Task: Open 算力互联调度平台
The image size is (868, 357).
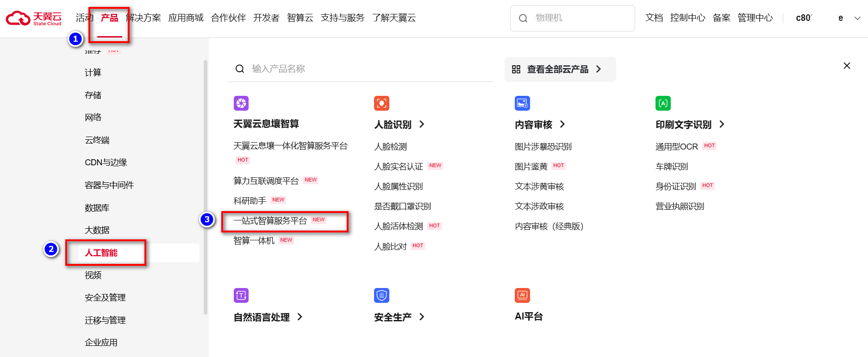Action: (266, 181)
